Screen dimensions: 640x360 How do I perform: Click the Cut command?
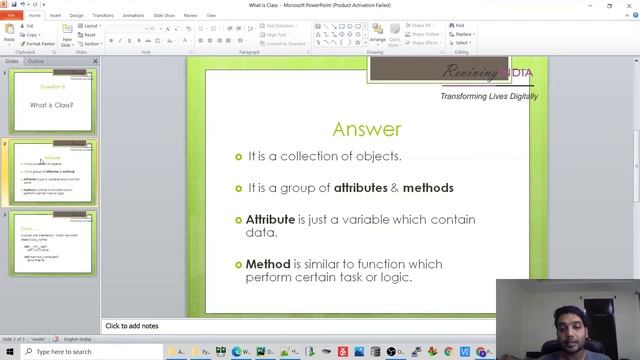pos(27,26)
